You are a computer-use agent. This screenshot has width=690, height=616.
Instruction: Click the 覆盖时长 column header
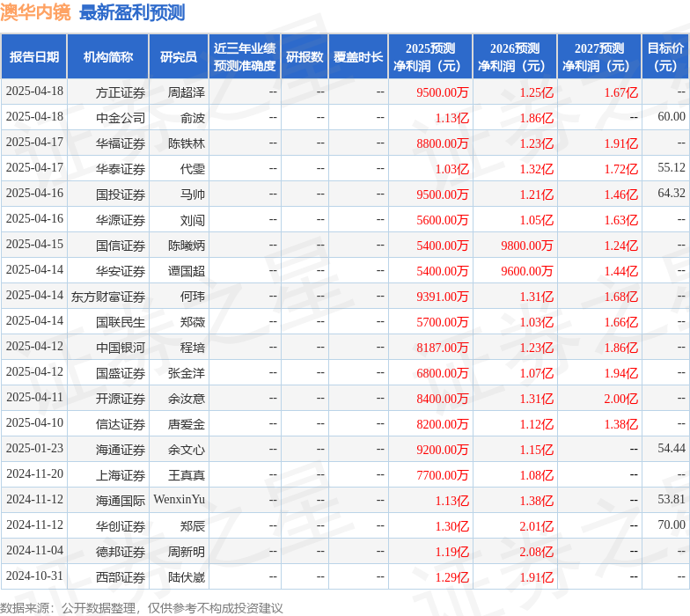[358, 57]
